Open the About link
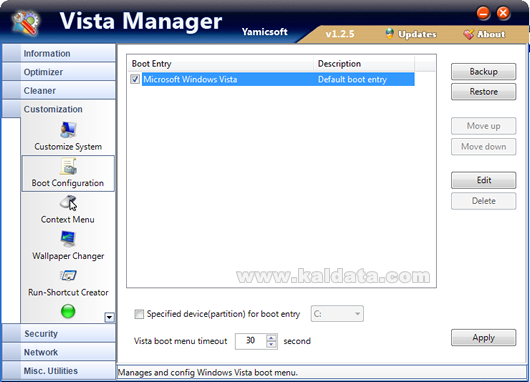The width and height of the screenshot is (530, 382). [491, 34]
